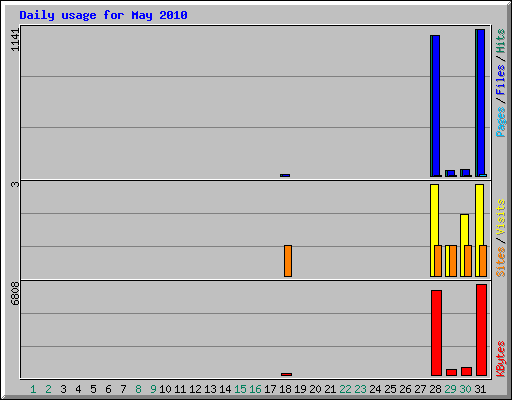This screenshot has height=400, width=512.
Task: Click the Pages legend label
Action: point(500,122)
